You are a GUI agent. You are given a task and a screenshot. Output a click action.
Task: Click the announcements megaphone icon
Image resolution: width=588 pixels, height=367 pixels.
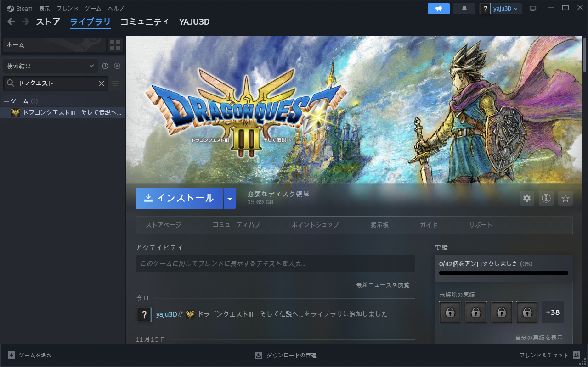click(x=438, y=9)
